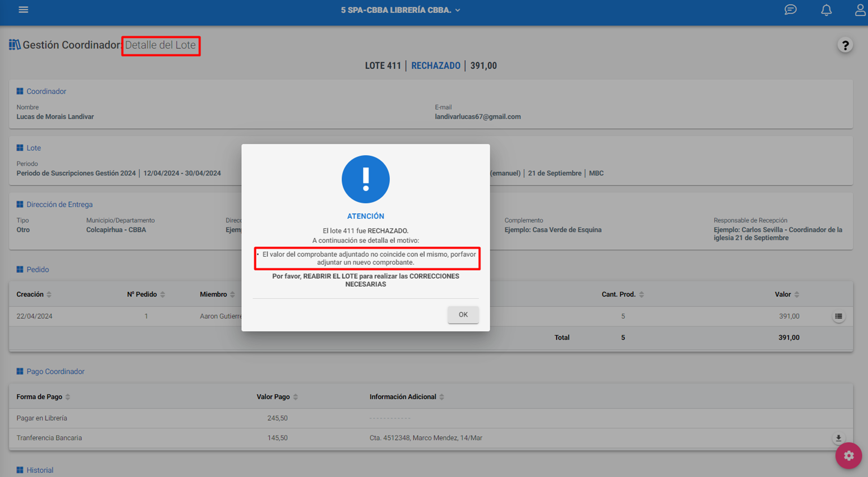Open order details list icon for 391,00 row

click(838, 316)
